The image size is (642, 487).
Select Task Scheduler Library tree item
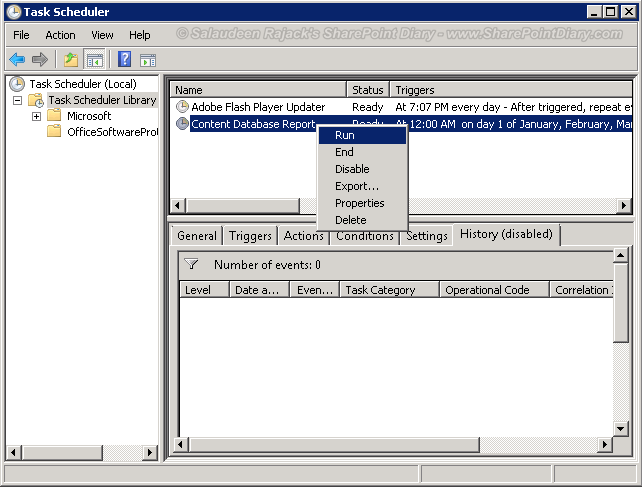click(x=102, y=100)
